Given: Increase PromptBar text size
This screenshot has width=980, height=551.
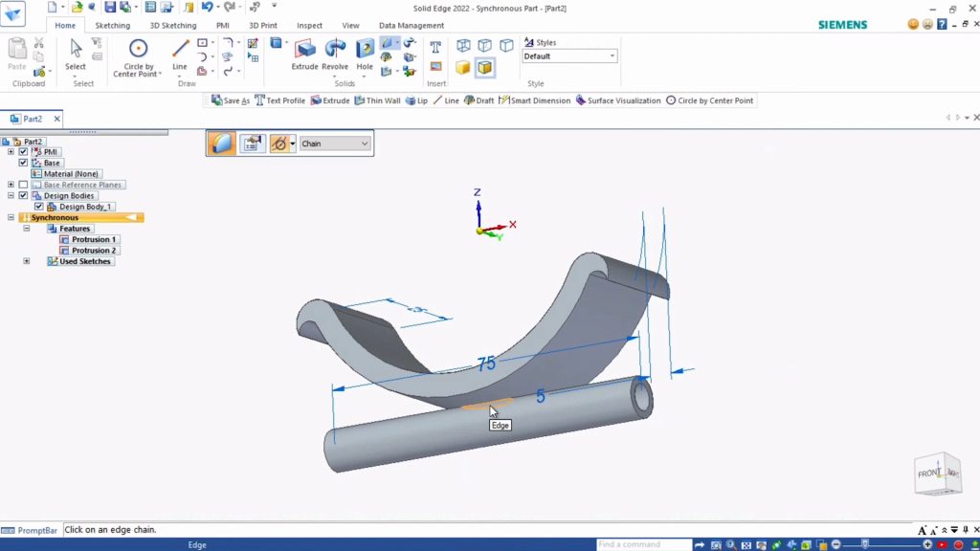Looking at the screenshot, I should pos(922,530).
